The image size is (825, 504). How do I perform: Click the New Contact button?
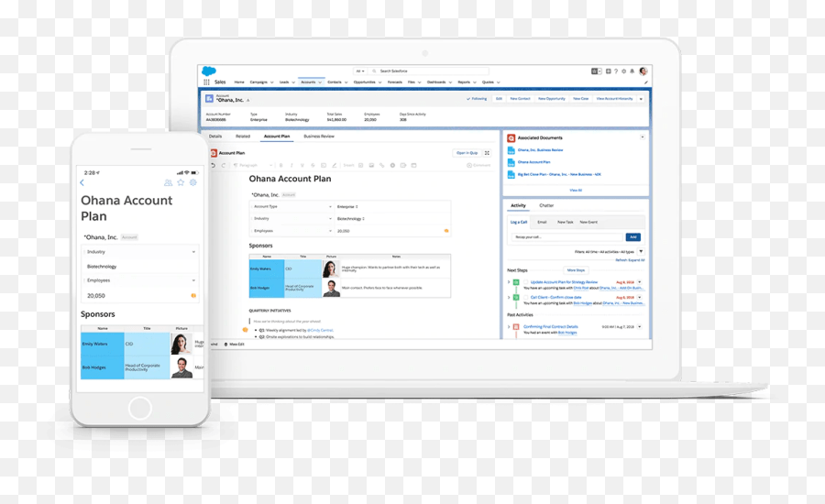(520, 98)
